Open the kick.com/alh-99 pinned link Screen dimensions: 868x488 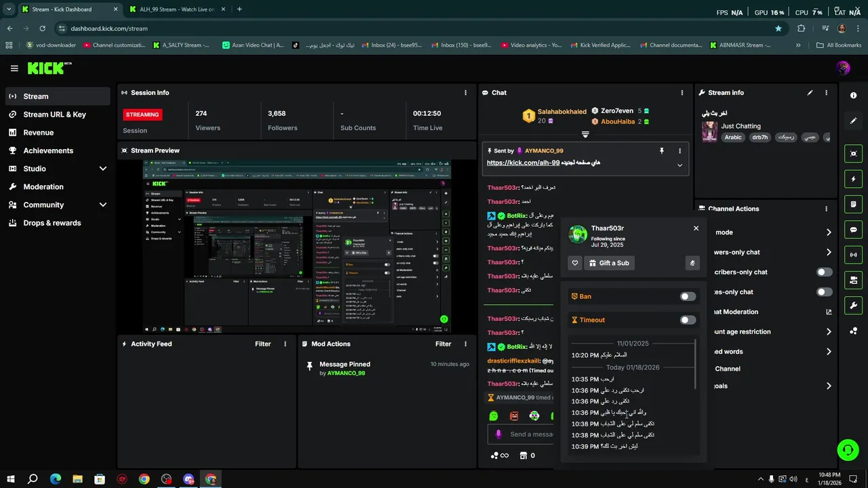[523, 163]
